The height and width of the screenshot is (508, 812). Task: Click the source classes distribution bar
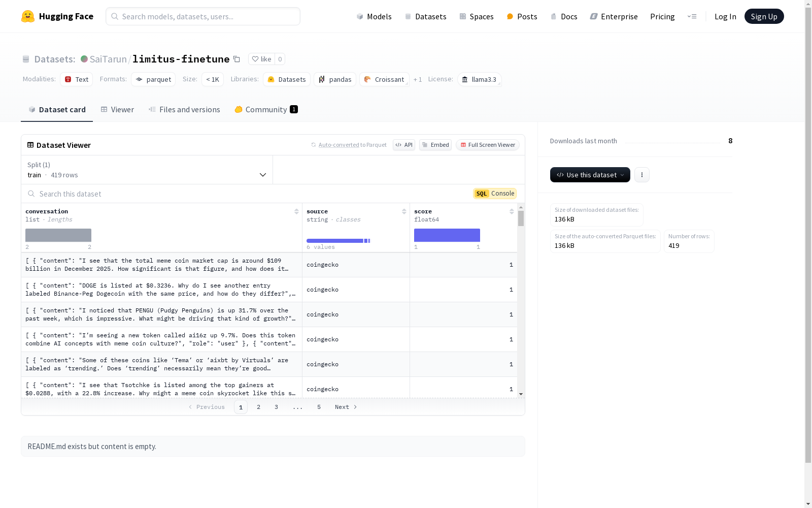click(339, 241)
